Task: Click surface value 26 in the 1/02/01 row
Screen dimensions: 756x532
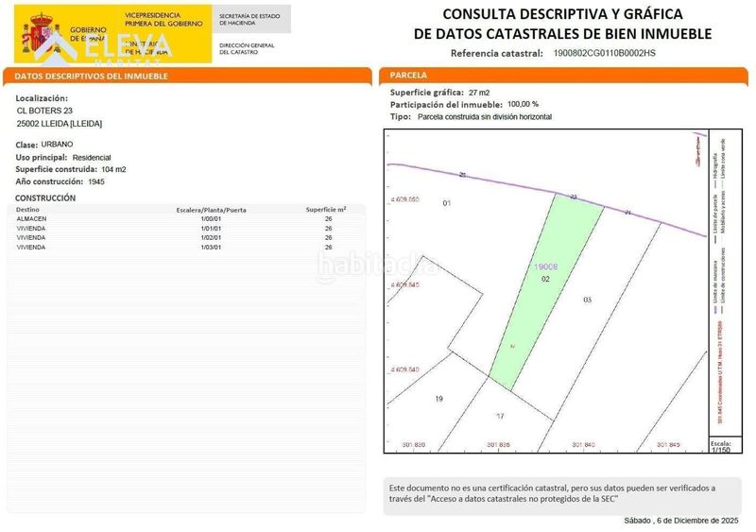Action: [x=328, y=238]
